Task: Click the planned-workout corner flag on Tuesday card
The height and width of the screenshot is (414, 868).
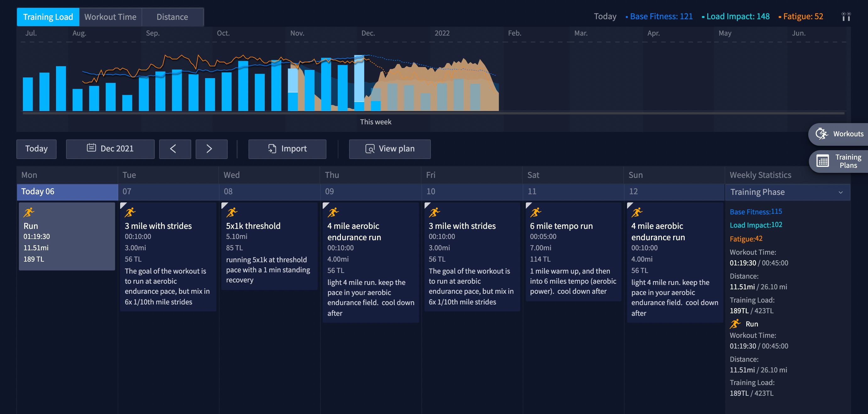Action: (x=123, y=205)
